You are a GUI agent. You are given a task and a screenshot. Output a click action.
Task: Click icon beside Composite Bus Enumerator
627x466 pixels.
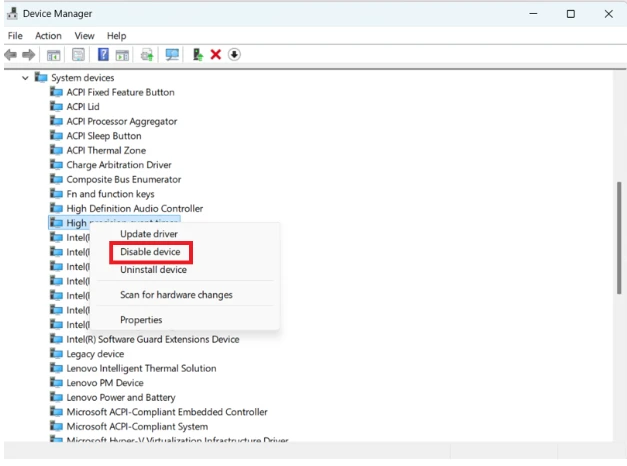click(56, 179)
